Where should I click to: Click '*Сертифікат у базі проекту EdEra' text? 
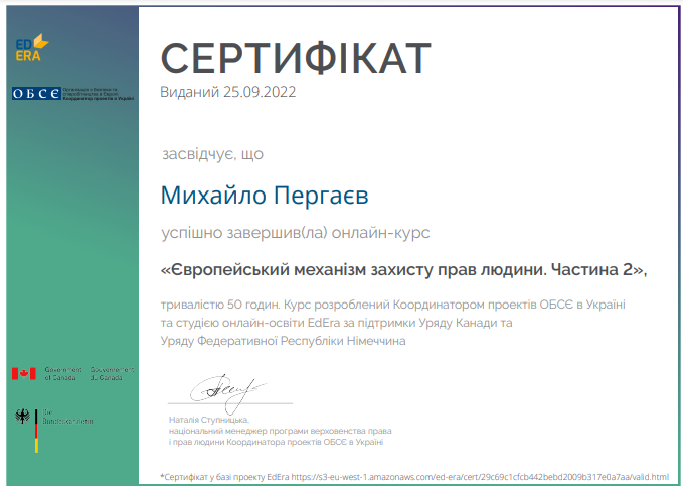pyautogui.click(x=225, y=477)
